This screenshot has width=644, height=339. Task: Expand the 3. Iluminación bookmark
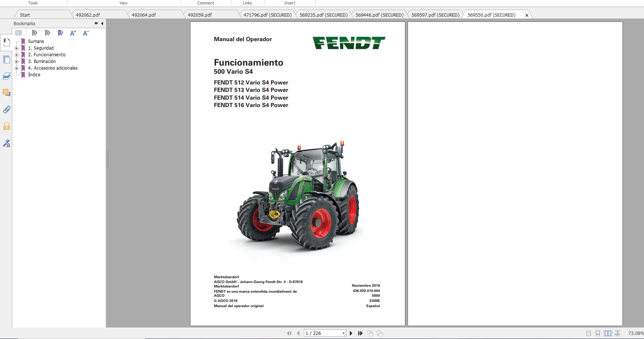17,62
